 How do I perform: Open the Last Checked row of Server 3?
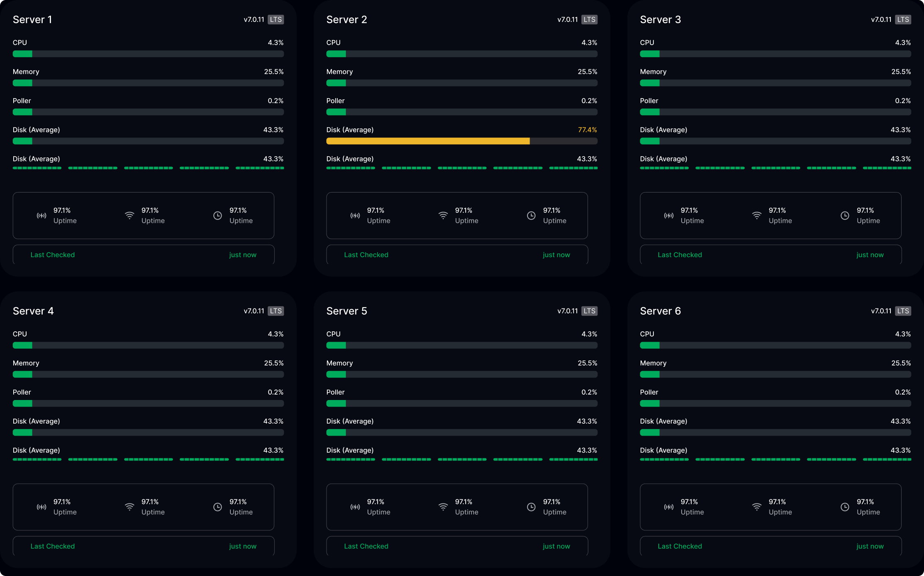[771, 255]
